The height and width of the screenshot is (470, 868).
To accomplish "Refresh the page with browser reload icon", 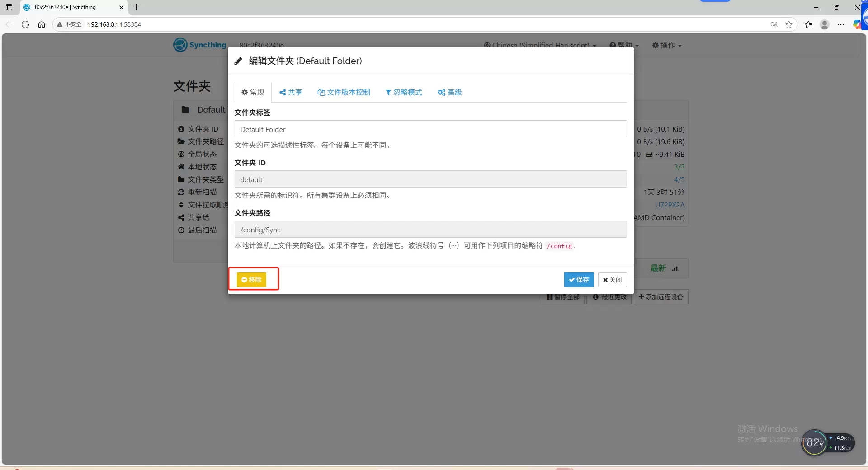I will click(25, 24).
